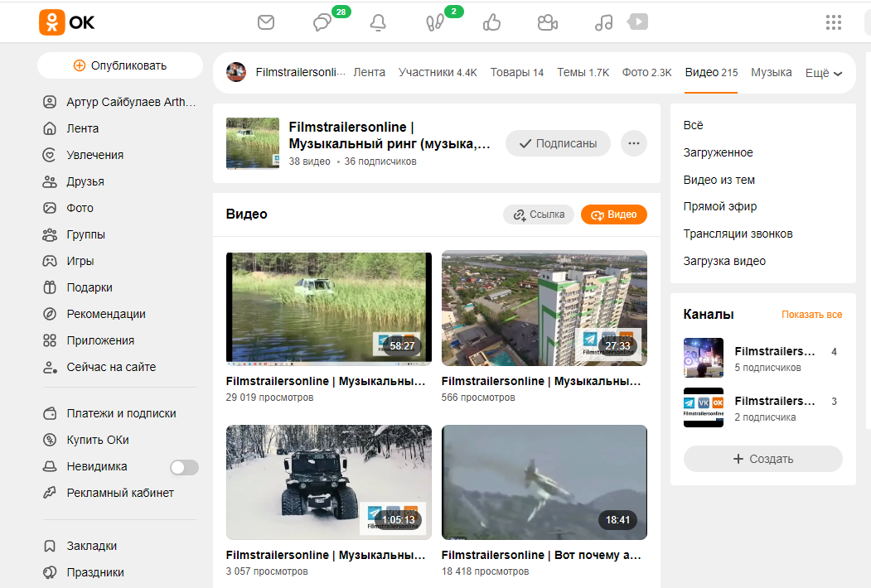Screen dimensions: 871x588
Task: Open the music note icon
Action: 604,22
